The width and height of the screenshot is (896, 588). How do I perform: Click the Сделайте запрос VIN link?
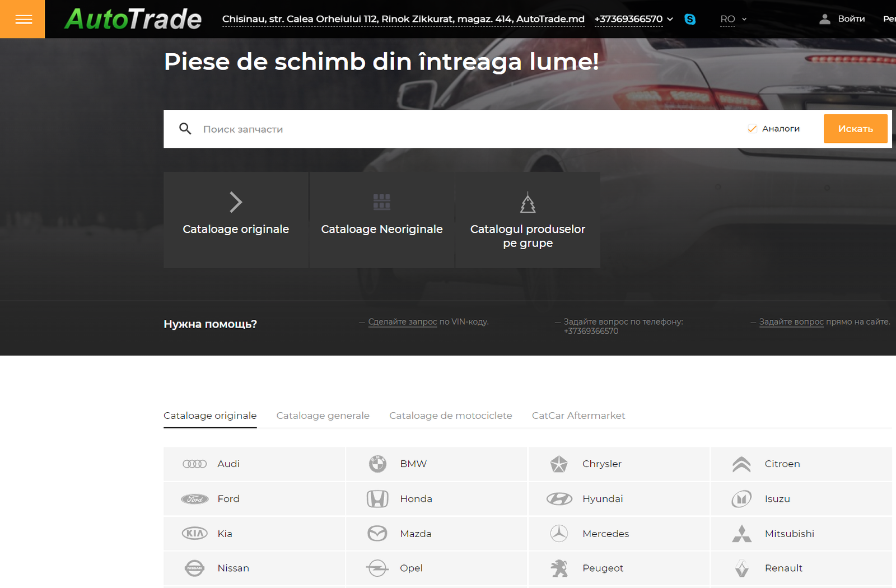(x=402, y=321)
